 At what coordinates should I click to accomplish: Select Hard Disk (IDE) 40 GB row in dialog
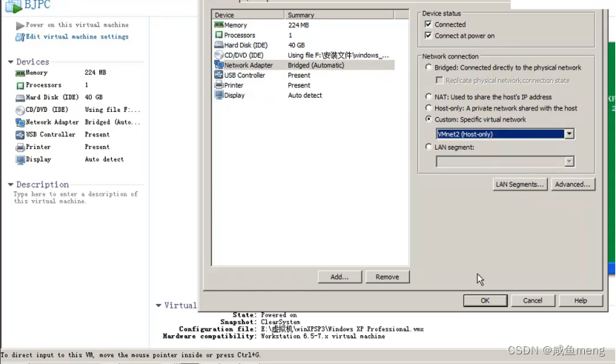point(303,44)
